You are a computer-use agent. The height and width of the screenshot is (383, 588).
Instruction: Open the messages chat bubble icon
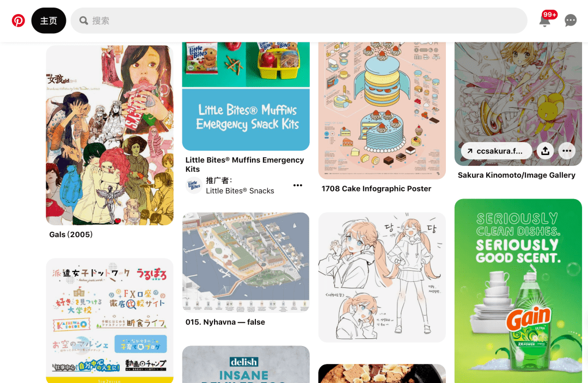(x=571, y=20)
